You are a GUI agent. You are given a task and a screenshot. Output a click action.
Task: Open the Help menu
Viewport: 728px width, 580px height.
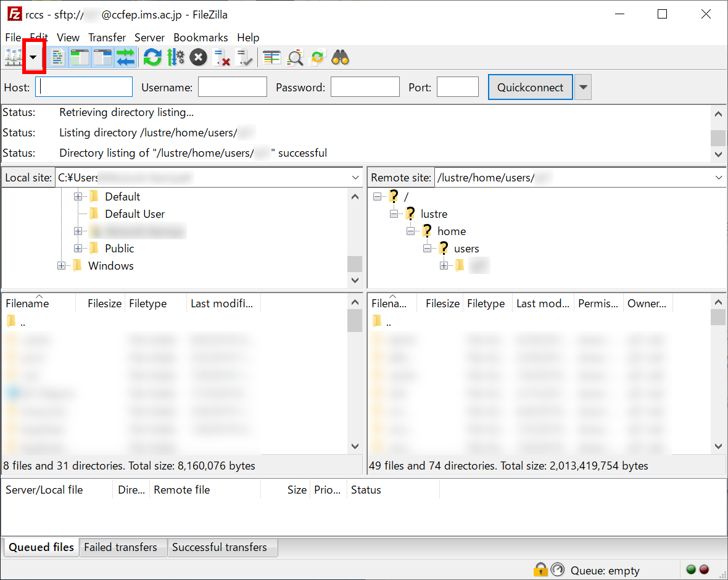[x=249, y=38]
